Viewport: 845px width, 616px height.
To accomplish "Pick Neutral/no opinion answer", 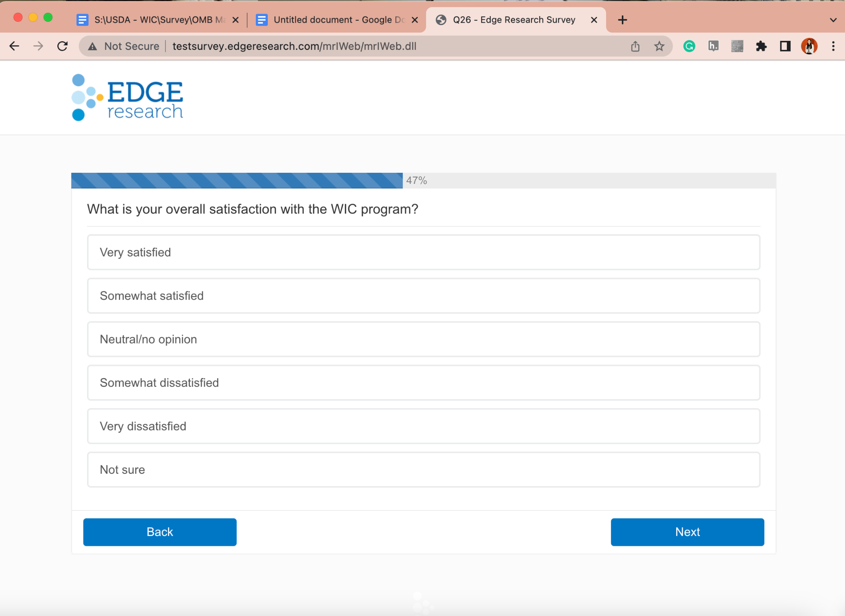I will point(423,339).
